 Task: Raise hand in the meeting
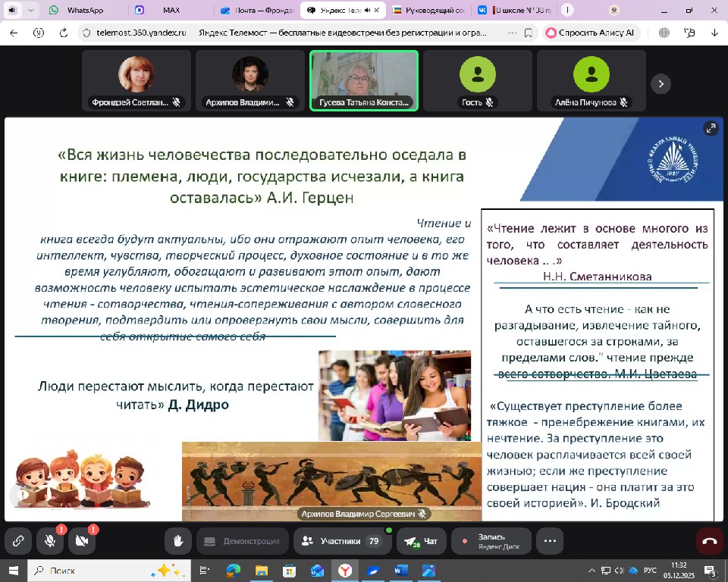click(178, 541)
